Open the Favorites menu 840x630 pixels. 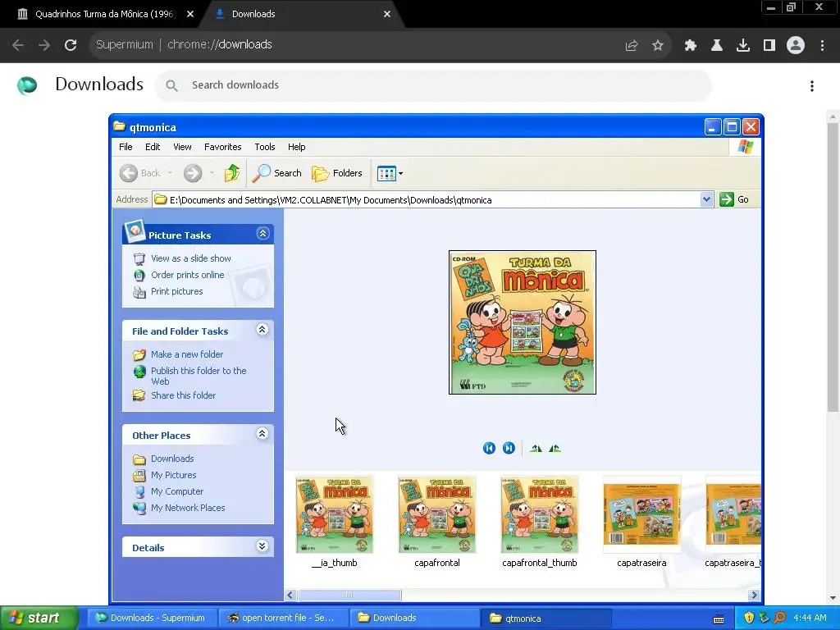[x=223, y=147]
